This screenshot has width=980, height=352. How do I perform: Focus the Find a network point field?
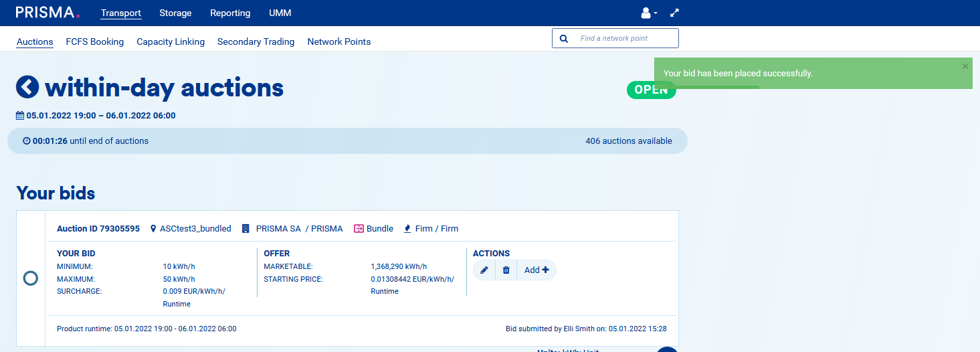(625, 38)
